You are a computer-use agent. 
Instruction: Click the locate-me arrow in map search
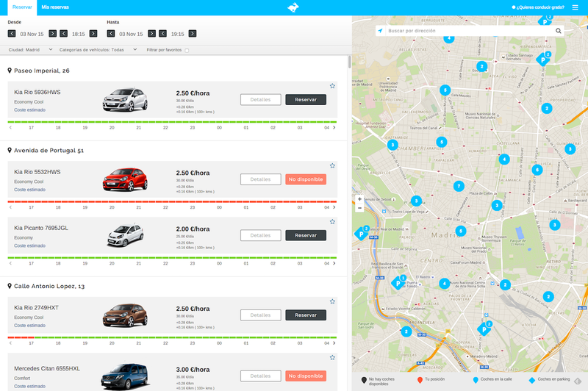(x=380, y=31)
